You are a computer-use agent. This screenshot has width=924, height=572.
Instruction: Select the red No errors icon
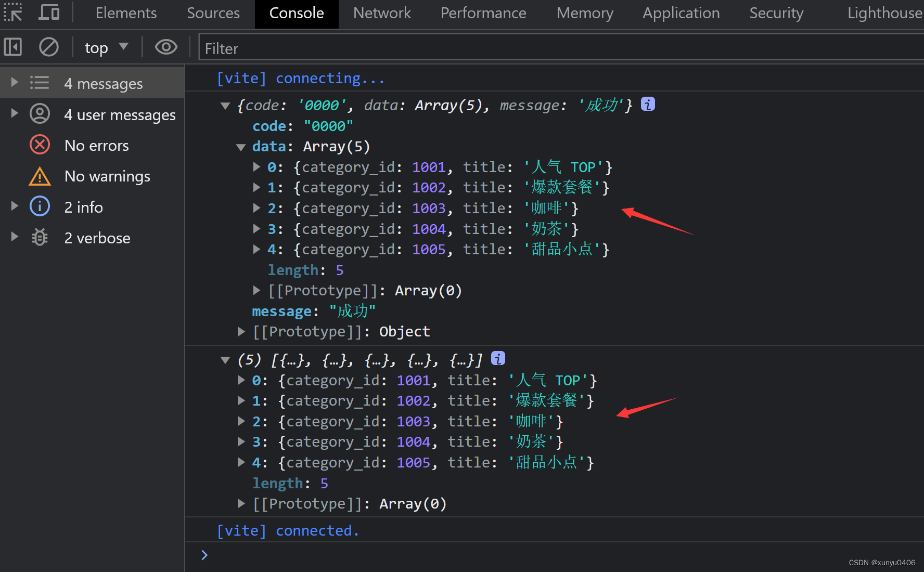tap(40, 145)
